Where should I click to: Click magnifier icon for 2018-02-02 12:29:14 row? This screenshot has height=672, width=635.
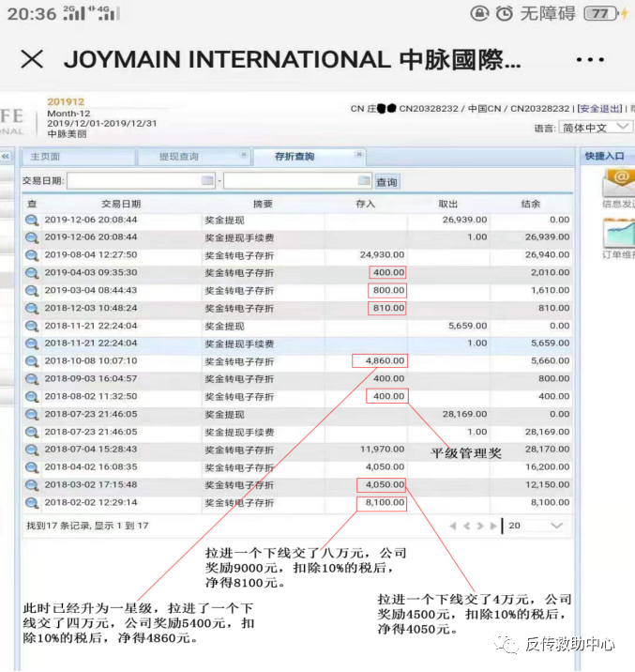(x=32, y=503)
